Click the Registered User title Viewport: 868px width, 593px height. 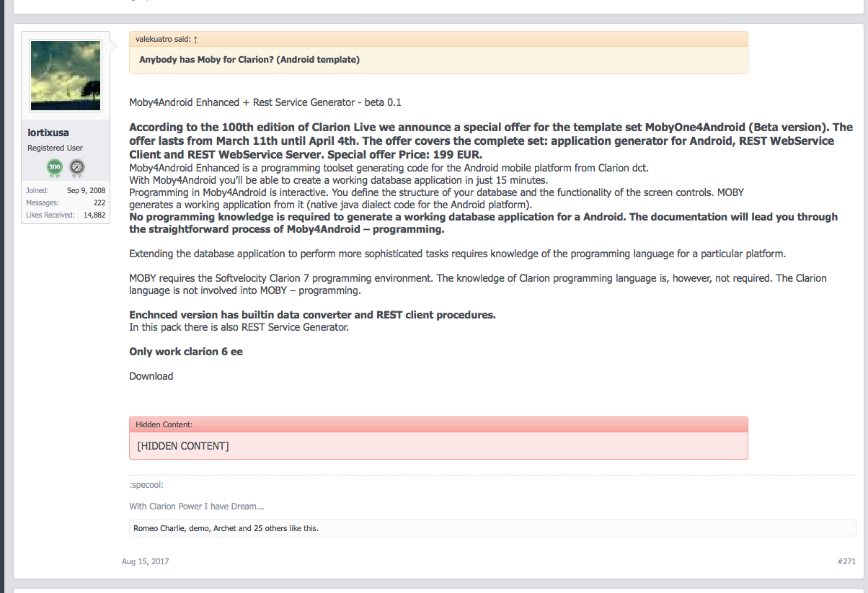tap(56, 148)
